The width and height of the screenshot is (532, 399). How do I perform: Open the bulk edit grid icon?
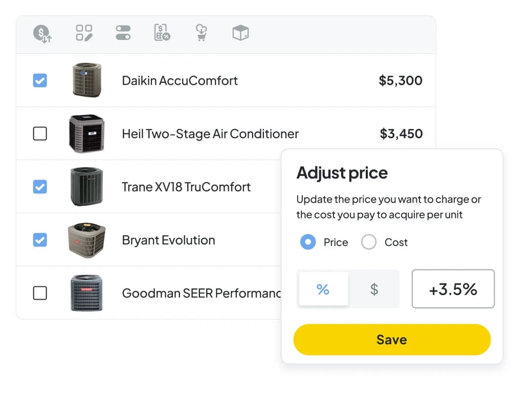click(84, 33)
